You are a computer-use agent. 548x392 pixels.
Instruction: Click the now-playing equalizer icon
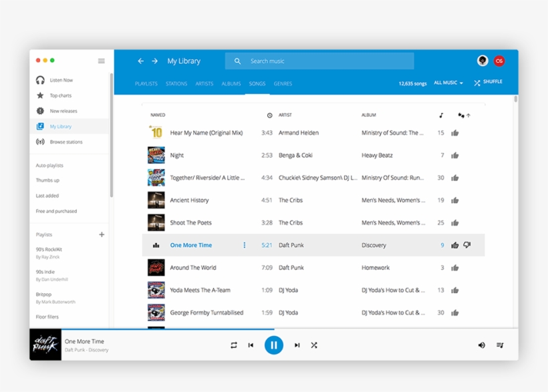(x=156, y=245)
